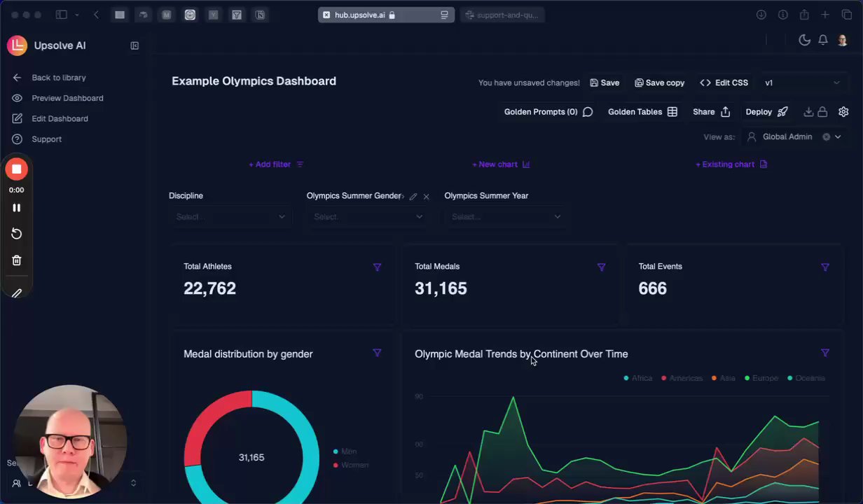Toggle Europe series in legend
Viewport: 863px width, 504px height.
pyautogui.click(x=761, y=378)
